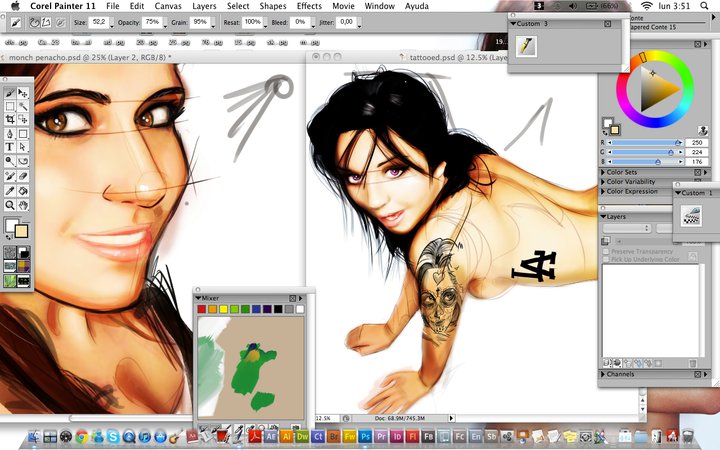Collapse the Custom 3 palette
This screenshot has height=450, width=720.
pos(513,23)
